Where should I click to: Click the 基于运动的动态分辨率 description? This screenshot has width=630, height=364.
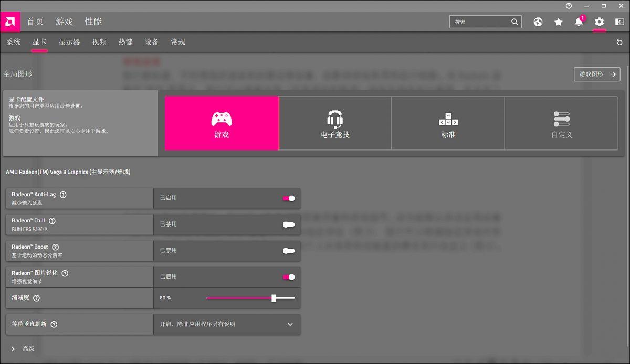tap(37, 255)
